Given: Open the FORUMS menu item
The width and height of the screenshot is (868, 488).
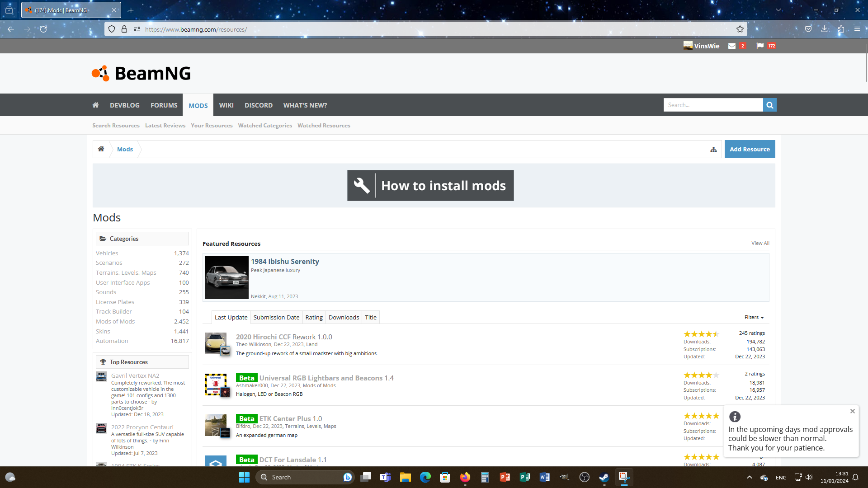Looking at the screenshot, I should coord(164,105).
